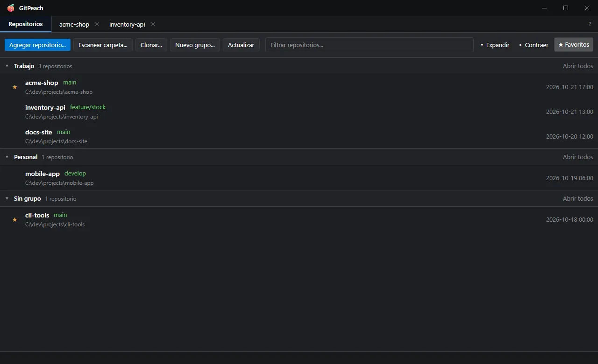Viewport: 598px width, 364px height.
Task: Click the develop branch label
Action: tap(75, 174)
